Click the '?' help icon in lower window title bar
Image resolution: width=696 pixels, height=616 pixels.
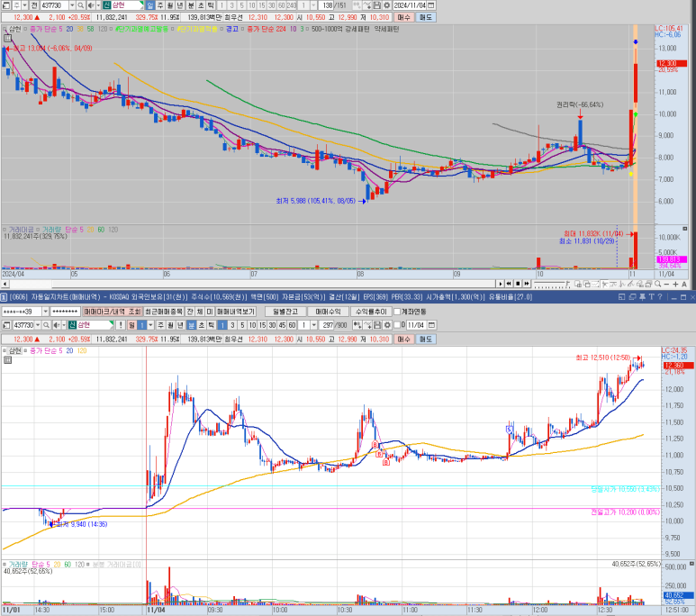(660, 297)
